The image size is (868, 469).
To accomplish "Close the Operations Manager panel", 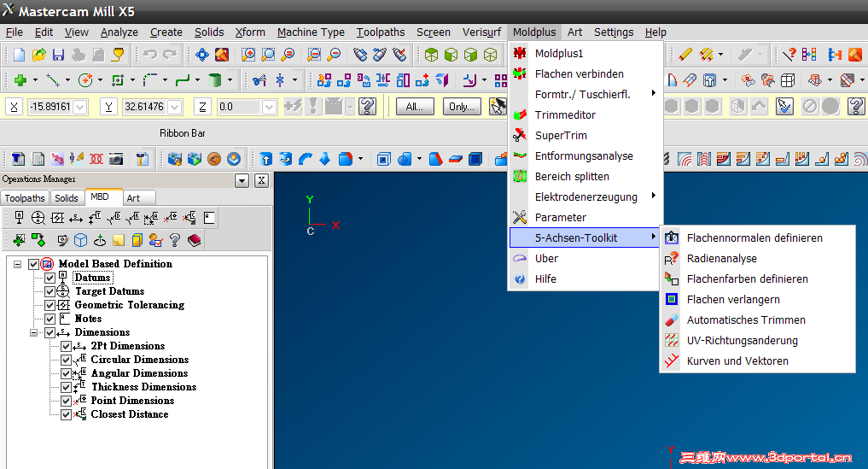I will coord(261,180).
